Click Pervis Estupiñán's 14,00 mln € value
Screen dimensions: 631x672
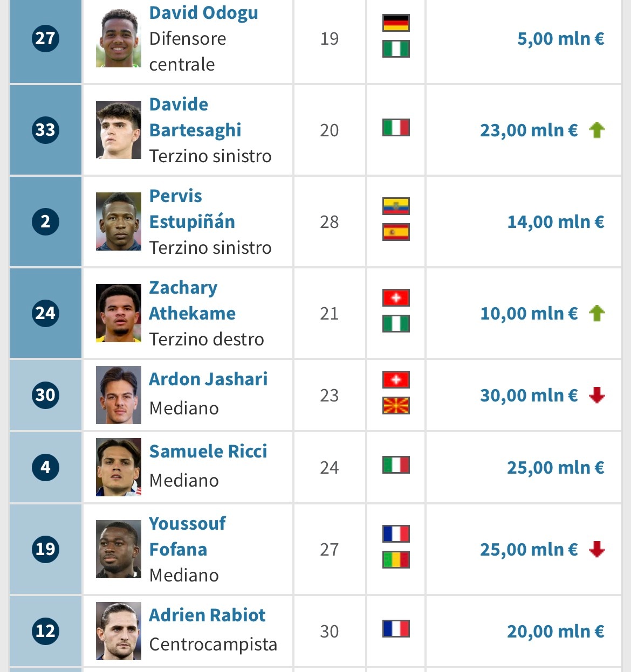coord(555,221)
